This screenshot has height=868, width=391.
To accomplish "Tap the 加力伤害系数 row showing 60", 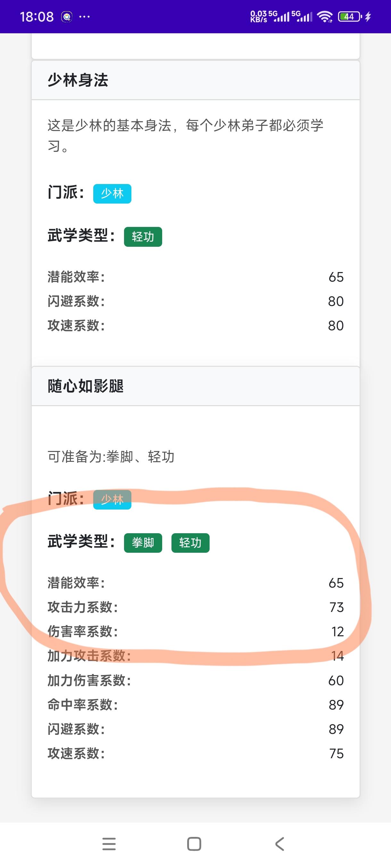I will [x=195, y=680].
